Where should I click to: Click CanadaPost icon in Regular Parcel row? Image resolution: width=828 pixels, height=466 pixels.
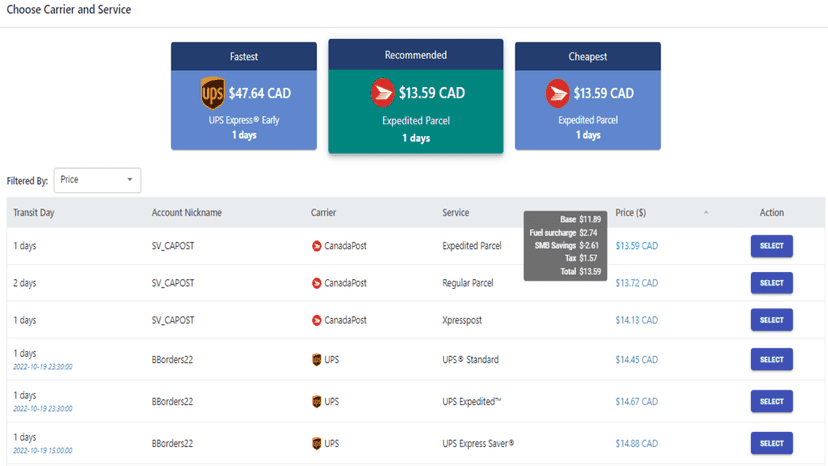tap(316, 283)
